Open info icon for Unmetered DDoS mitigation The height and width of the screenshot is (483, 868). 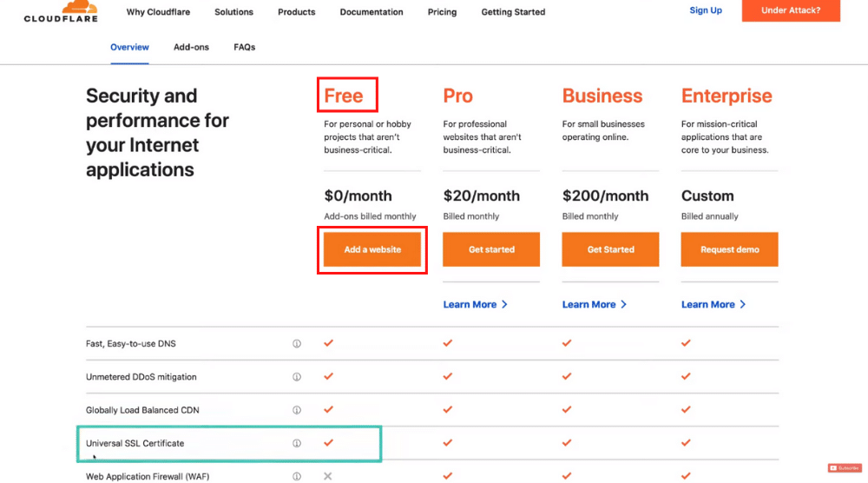[297, 377]
